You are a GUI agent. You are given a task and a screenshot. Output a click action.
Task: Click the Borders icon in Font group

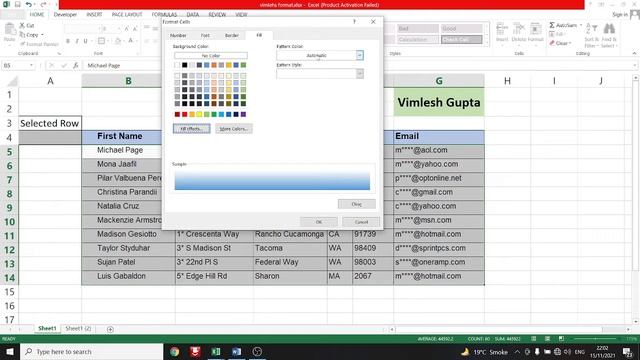(101, 41)
